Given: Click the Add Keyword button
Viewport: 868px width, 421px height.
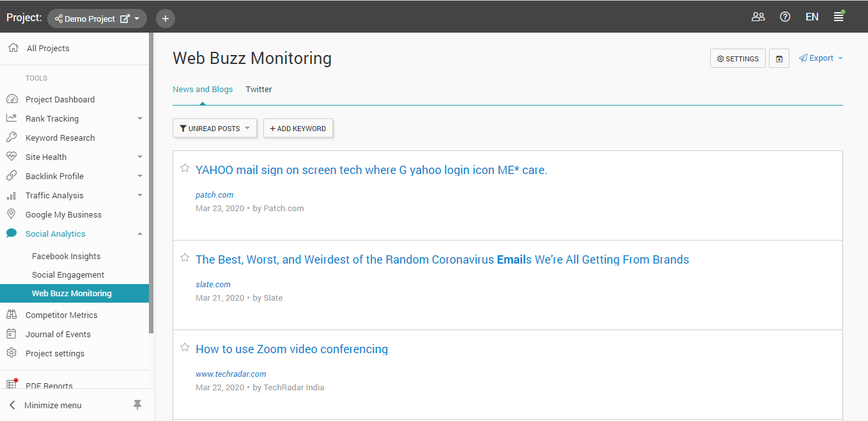Looking at the screenshot, I should [x=298, y=129].
